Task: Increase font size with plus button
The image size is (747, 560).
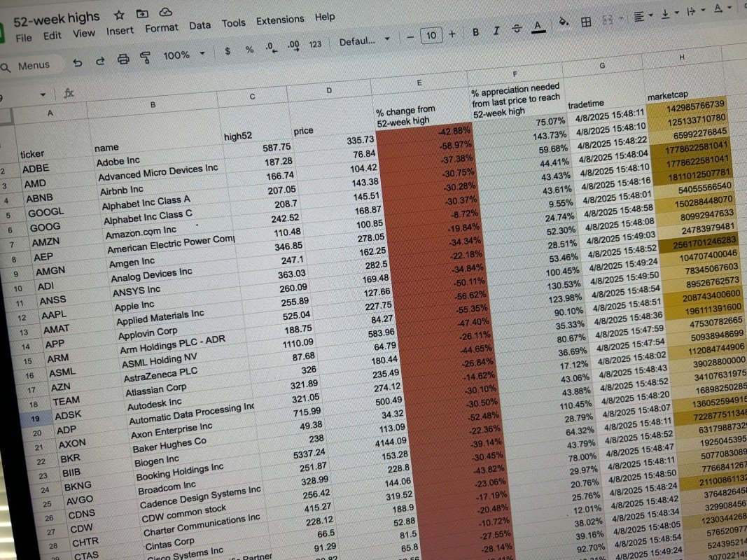Action: [x=452, y=34]
